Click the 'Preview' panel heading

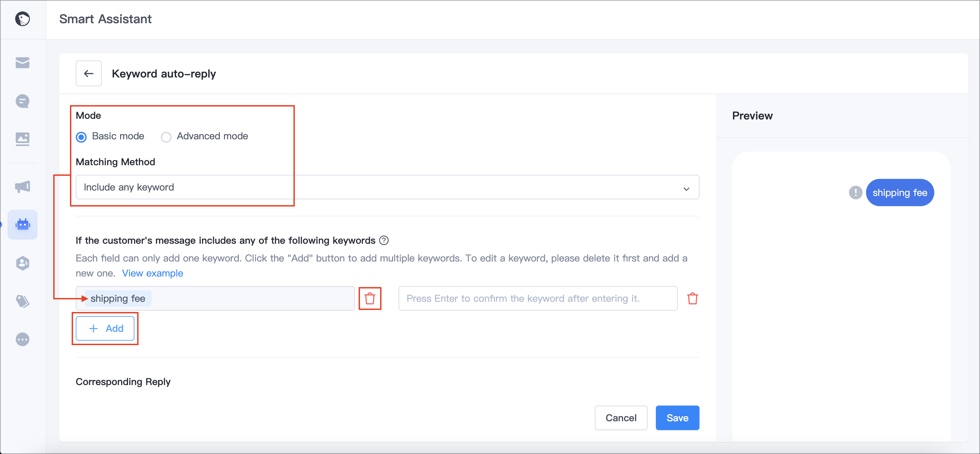click(x=752, y=116)
